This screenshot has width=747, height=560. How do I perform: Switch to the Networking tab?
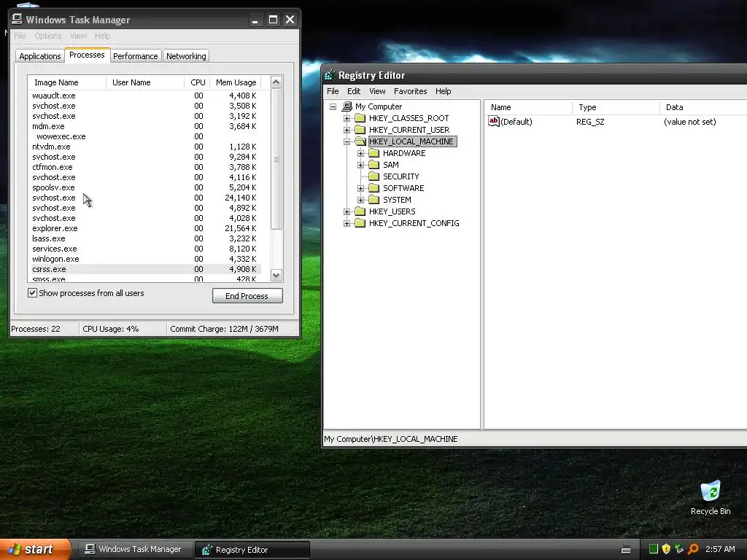(186, 56)
